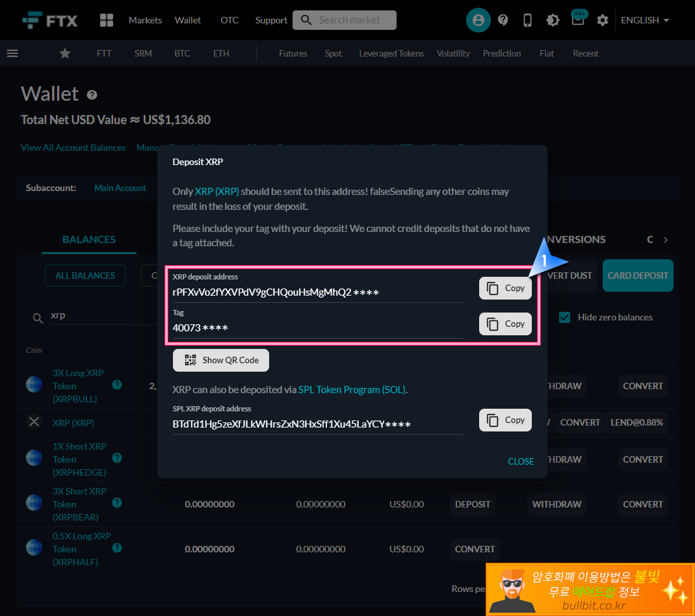Screen dimensions: 695x616
Task: Open the SPL Token Program (SOL) link
Action: point(352,390)
